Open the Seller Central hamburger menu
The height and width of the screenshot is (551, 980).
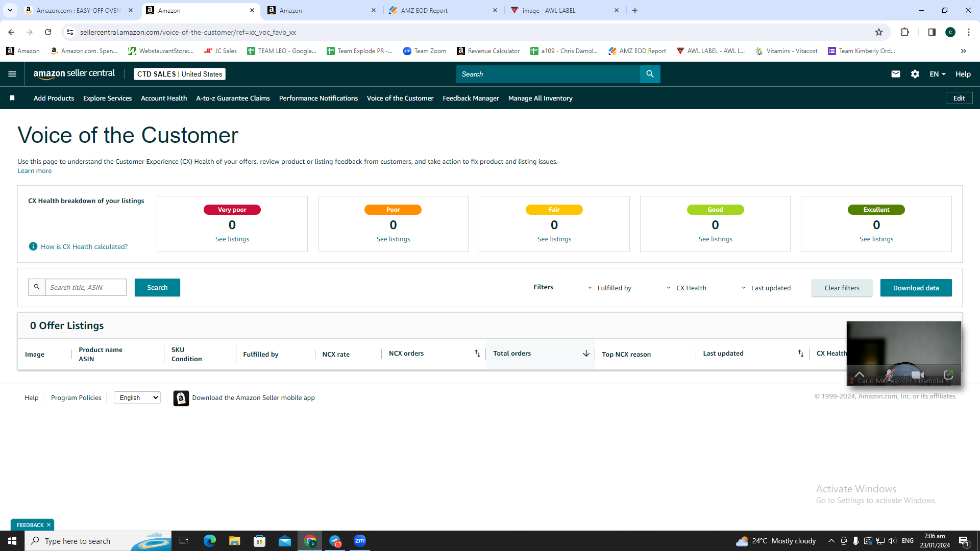pyautogui.click(x=12, y=74)
